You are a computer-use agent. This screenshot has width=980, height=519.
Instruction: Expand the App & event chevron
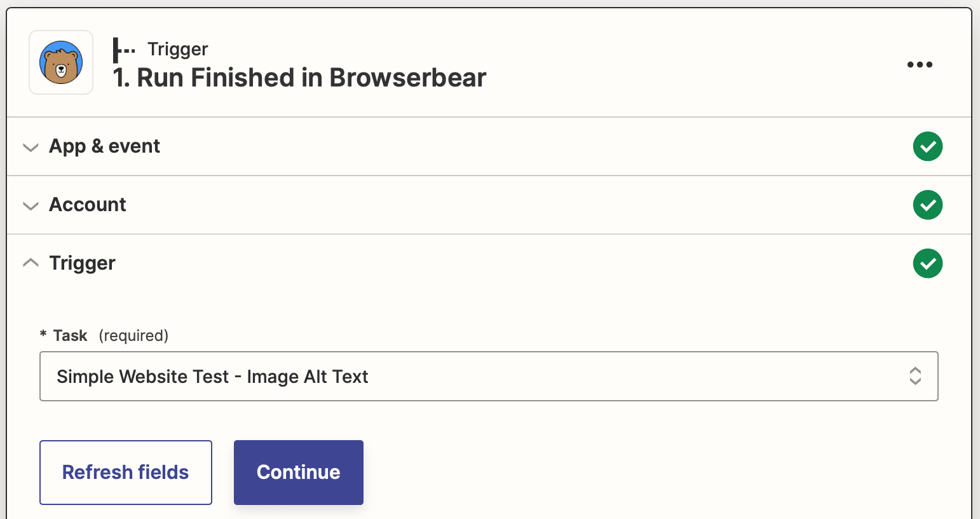31,147
